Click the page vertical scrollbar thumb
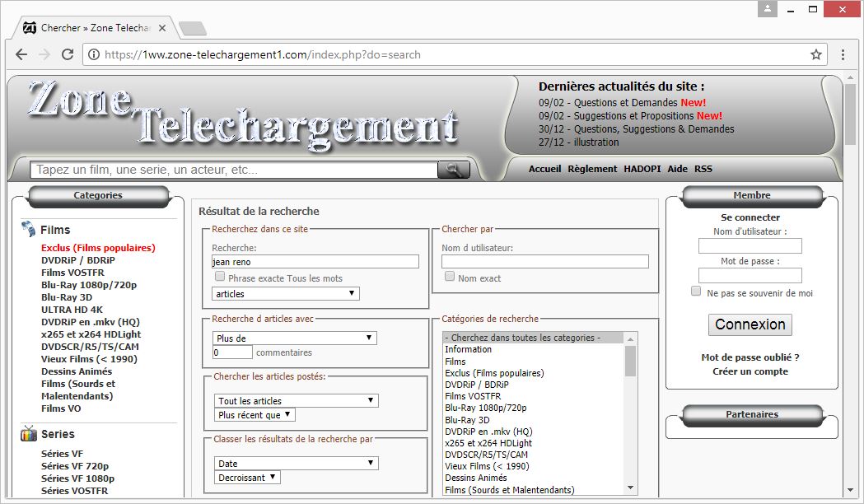864x504 pixels. (851, 114)
